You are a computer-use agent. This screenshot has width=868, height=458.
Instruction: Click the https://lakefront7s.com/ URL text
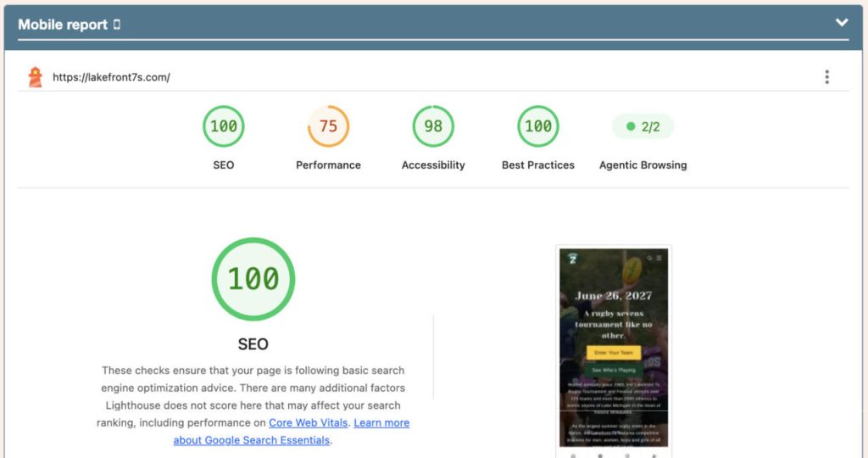(x=111, y=77)
